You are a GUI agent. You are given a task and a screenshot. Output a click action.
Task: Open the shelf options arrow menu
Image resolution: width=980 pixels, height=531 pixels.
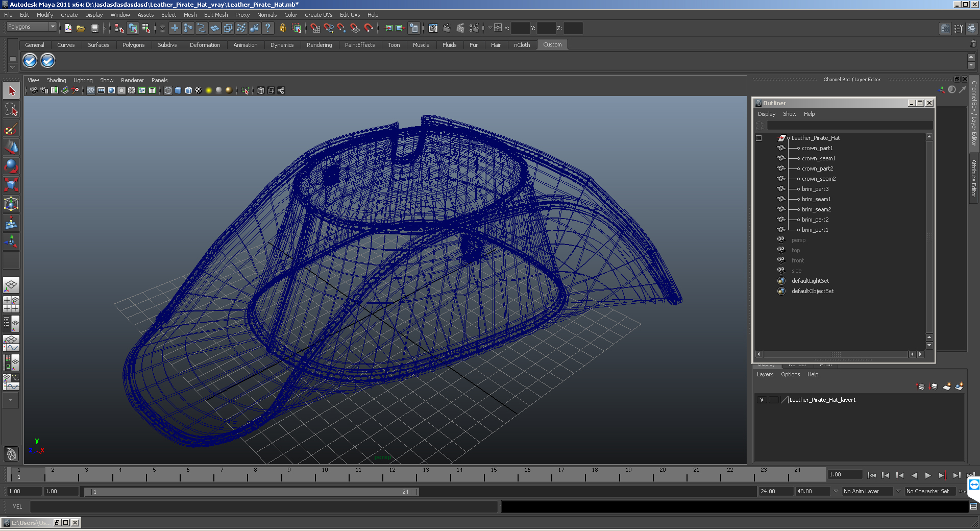click(13, 66)
